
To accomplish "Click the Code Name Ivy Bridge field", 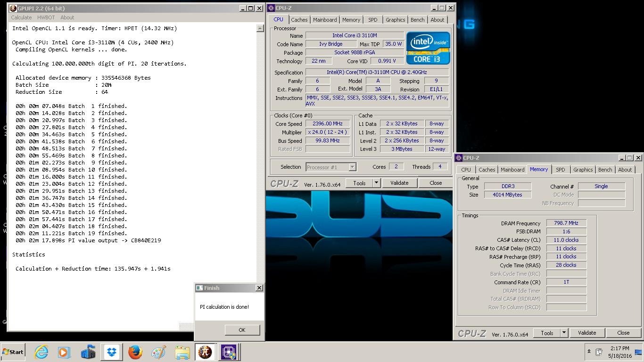I will tap(331, 44).
